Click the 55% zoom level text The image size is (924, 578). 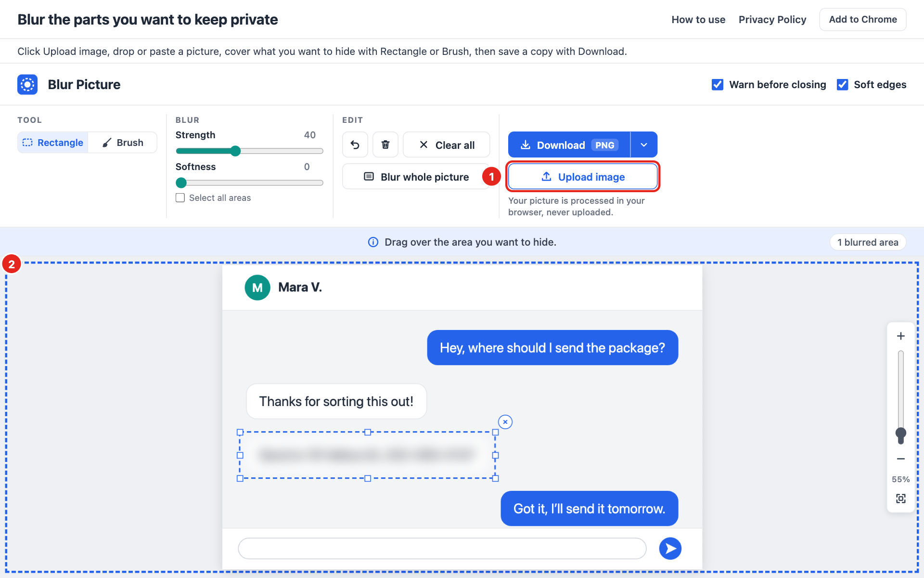901,479
